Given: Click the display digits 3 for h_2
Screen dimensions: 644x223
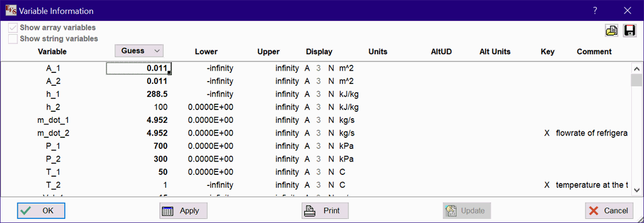Looking at the screenshot, I should pos(318,107).
